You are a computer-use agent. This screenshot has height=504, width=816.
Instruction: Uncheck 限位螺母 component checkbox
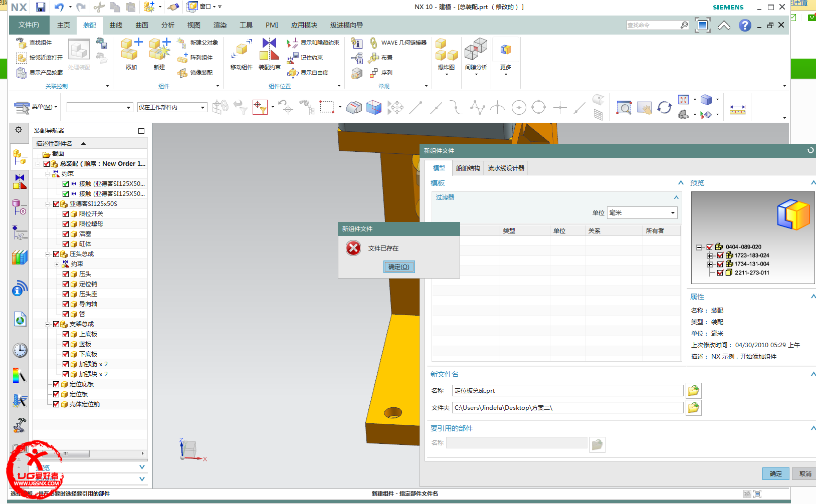(x=66, y=224)
